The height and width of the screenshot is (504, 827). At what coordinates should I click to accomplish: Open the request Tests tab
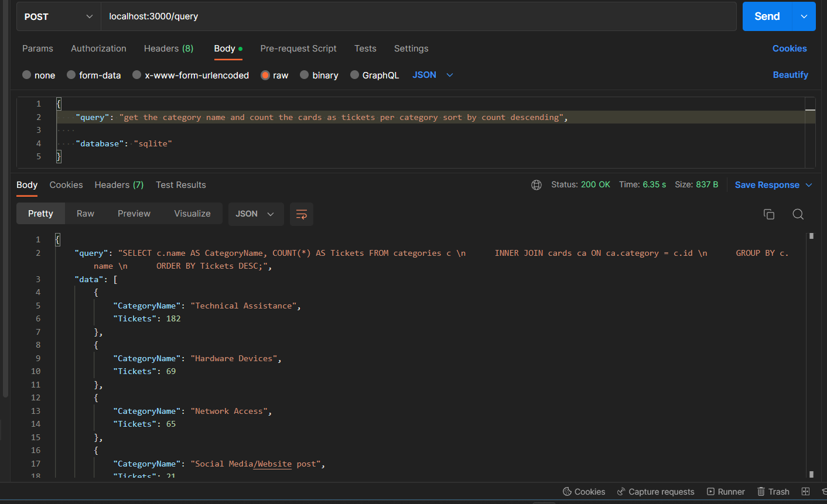[365, 49]
